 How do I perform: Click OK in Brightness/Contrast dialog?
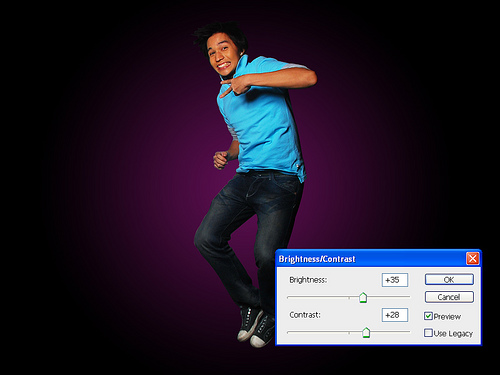449,279
